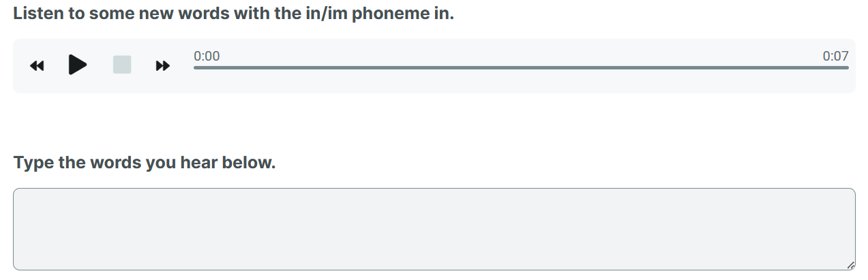Seek to one quarter of the audio track

pyautogui.click(x=357, y=67)
